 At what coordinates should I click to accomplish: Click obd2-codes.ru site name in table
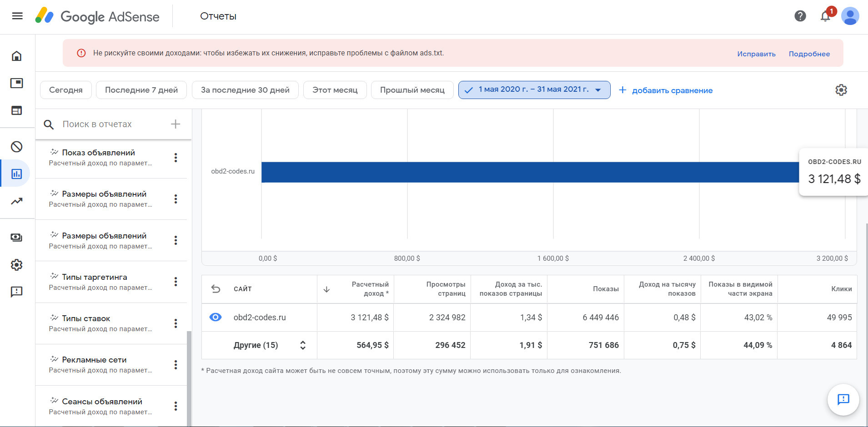[260, 318]
